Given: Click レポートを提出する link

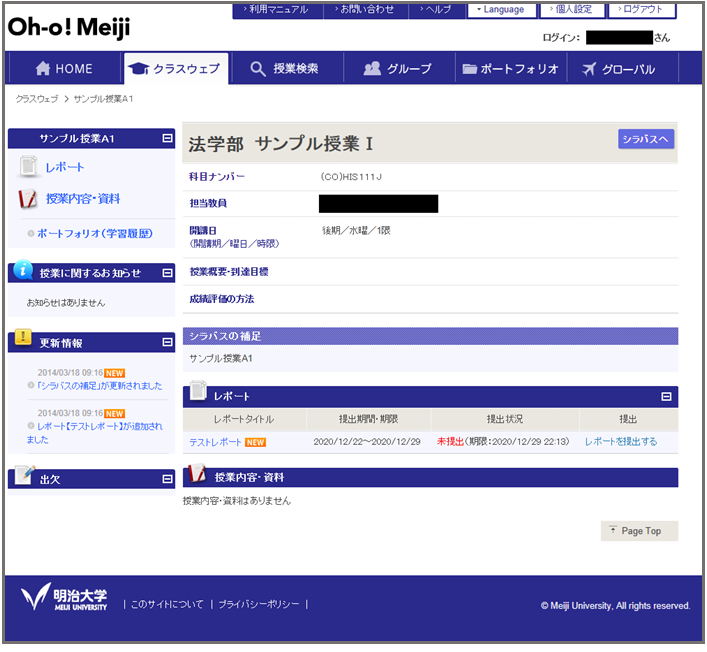Looking at the screenshot, I should coord(621,442).
